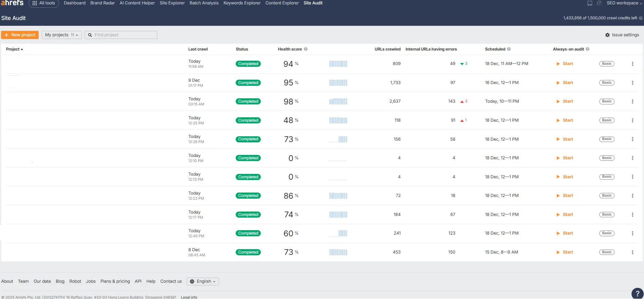Open the All tools grid menu
644x299 pixels.
[44, 3]
